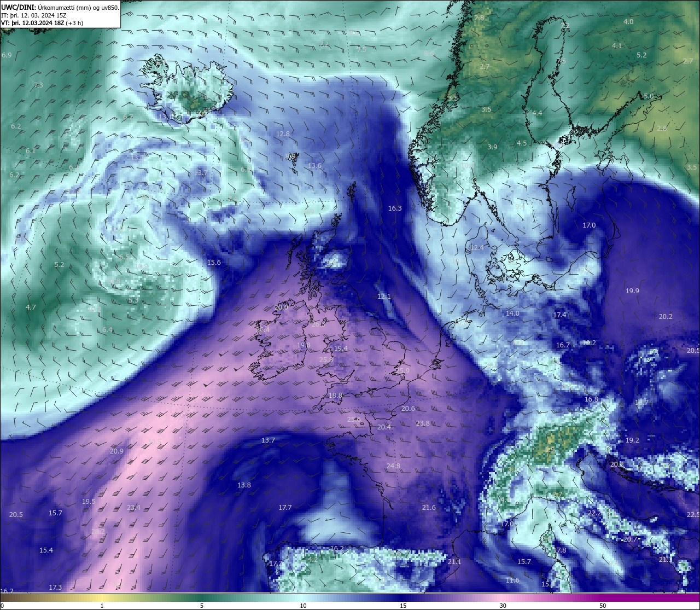Click the 20.2 value on the map
Viewport: 700px width, 610px height.
click(x=666, y=317)
